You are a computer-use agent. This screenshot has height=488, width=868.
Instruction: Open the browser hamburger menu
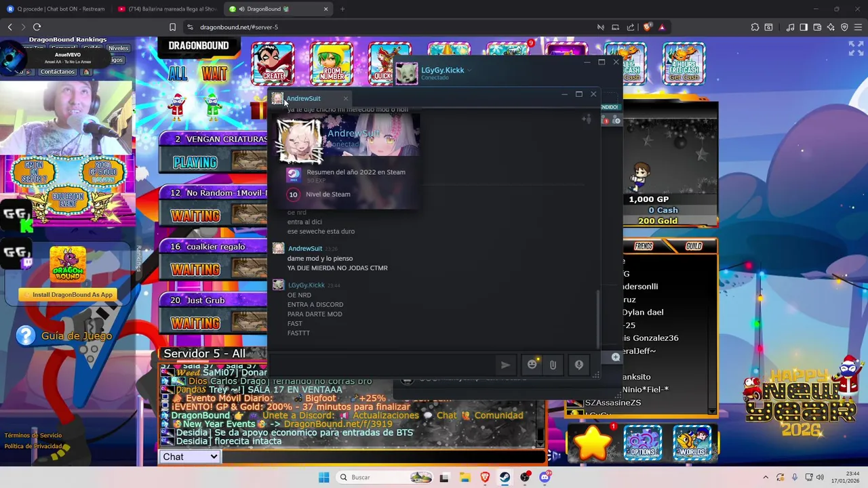[x=858, y=27]
